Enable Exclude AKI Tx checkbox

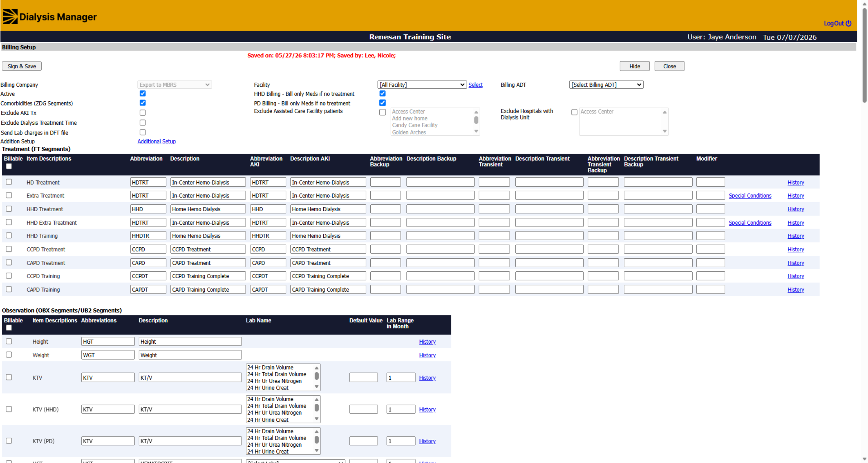142,113
